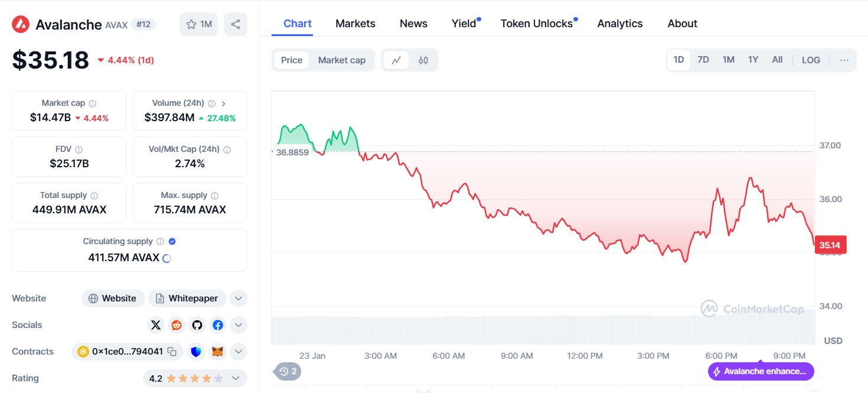Screen dimensions: 868x393
Task: Copy the contract address with copy icon
Action: click(172, 352)
